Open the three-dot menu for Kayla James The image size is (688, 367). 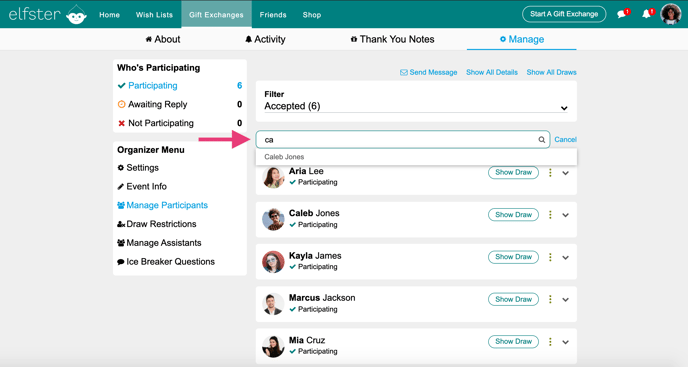click(x=550, y=257)
